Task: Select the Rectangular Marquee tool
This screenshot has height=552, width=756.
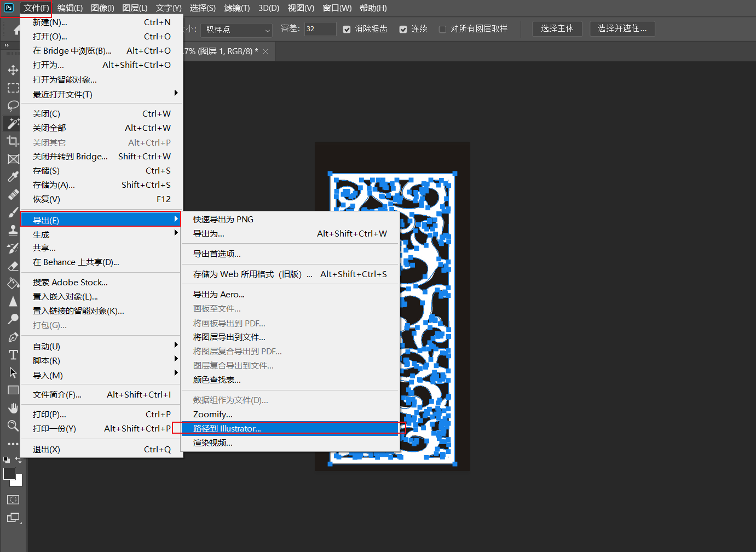Action: click(x=13, y=88)
